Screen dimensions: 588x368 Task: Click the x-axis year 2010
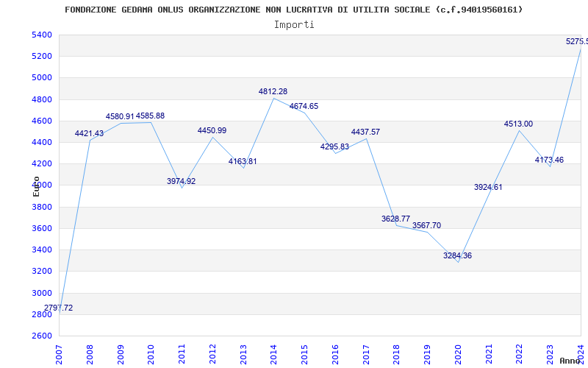(151, 355)
